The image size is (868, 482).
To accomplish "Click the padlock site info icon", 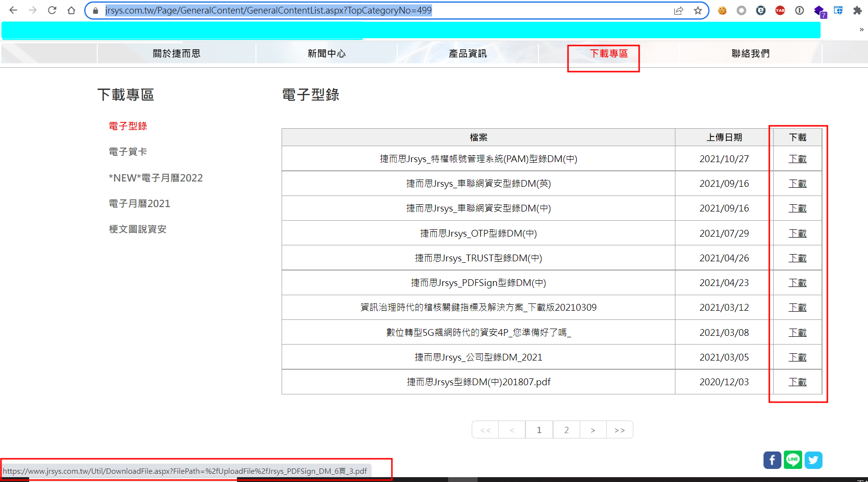I will pyautogui.click(x=95, y=11).
